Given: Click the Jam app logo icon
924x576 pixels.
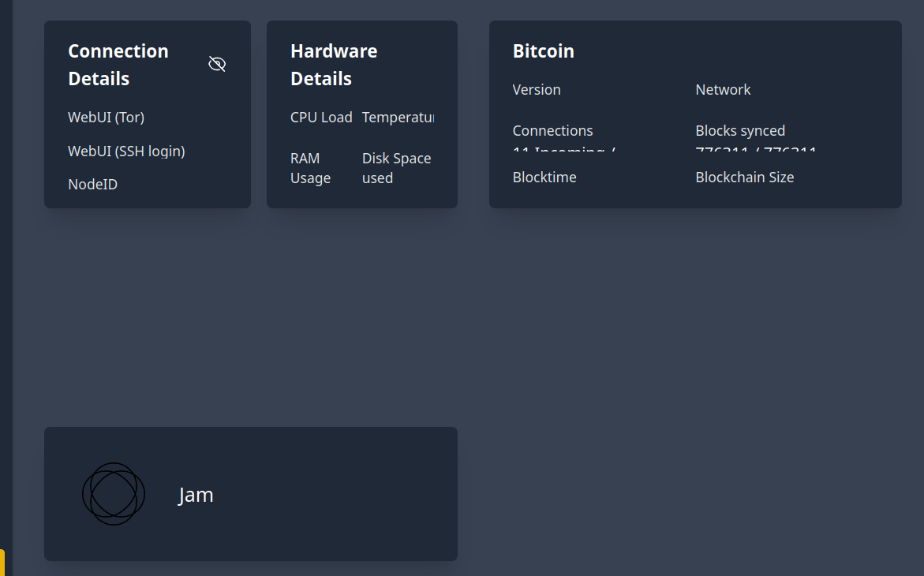Looking at the screenshot, I should coord(114,494).
